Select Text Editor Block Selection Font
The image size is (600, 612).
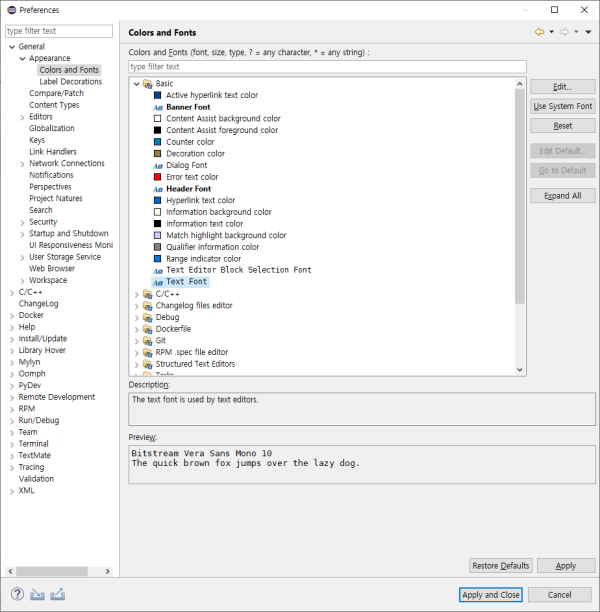click(x=238, y=270)
